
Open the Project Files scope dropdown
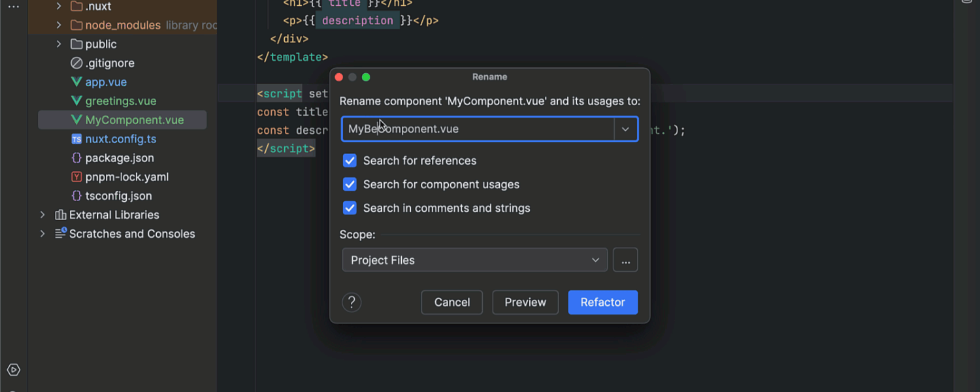click(x=474, y=260)
